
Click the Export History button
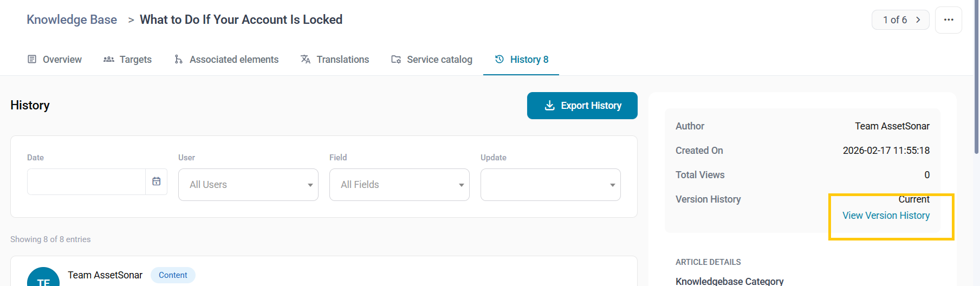(x=582, y=106)
